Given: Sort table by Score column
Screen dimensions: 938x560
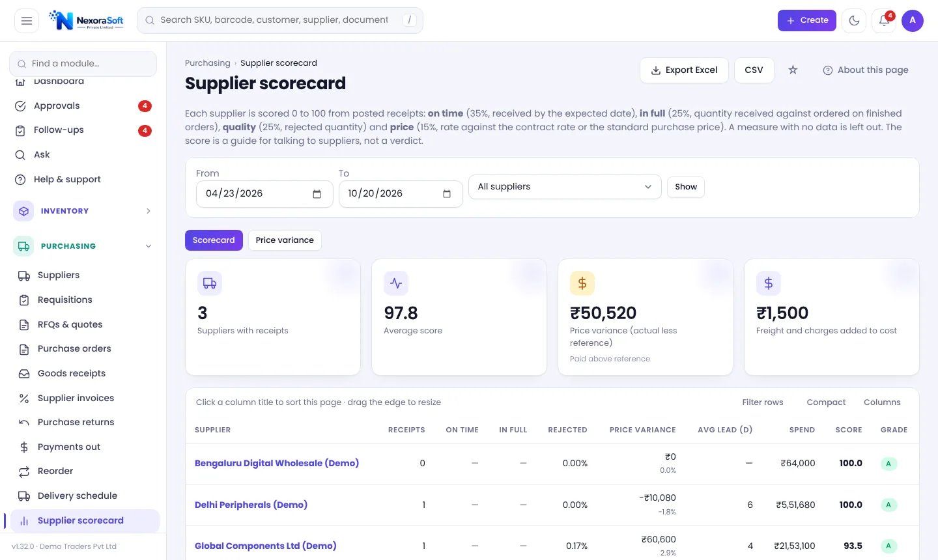Looking at the screenshot, I should 848,430.
